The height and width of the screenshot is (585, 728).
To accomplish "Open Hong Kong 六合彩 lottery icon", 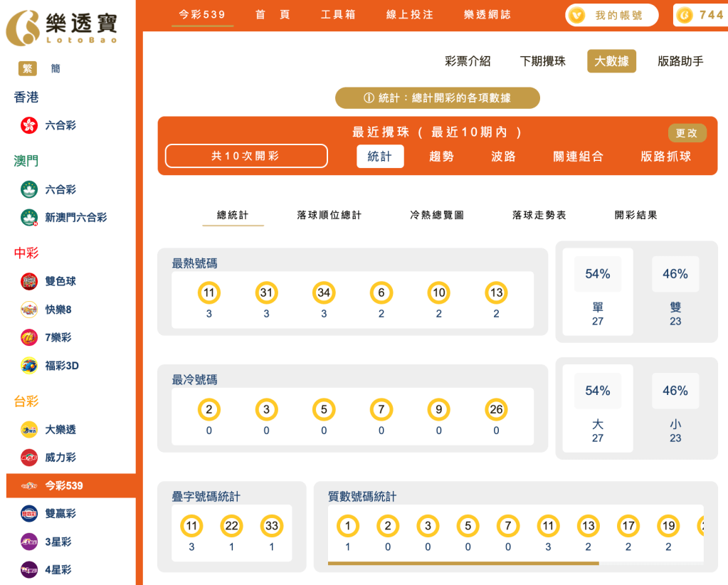I will click(x=29, y=125).
